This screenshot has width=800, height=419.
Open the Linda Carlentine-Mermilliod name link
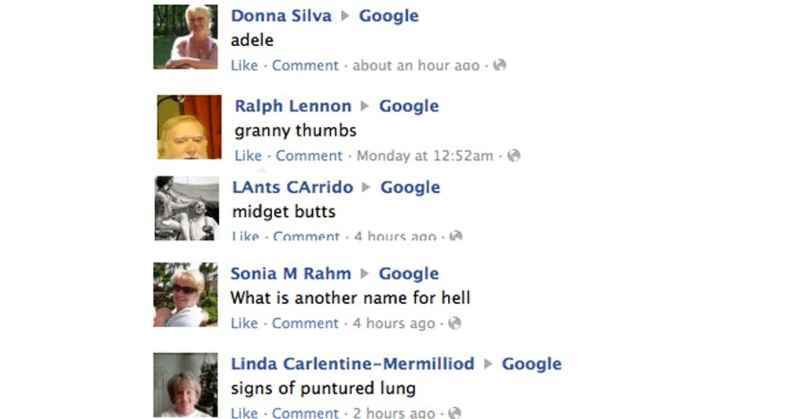[352, 364]
